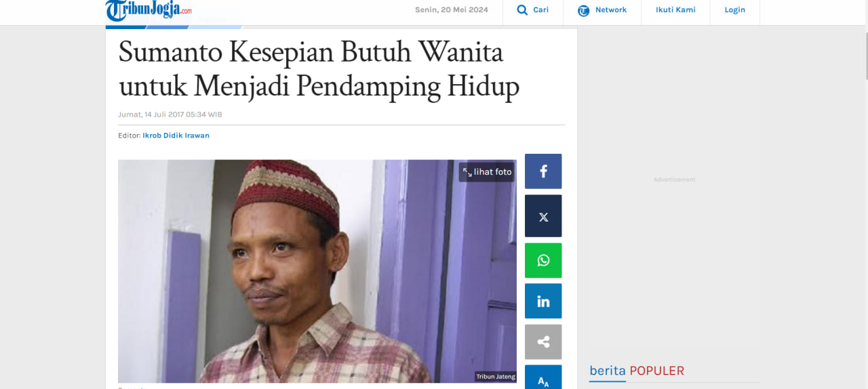Open the generic share icon button

coord(543,342)
